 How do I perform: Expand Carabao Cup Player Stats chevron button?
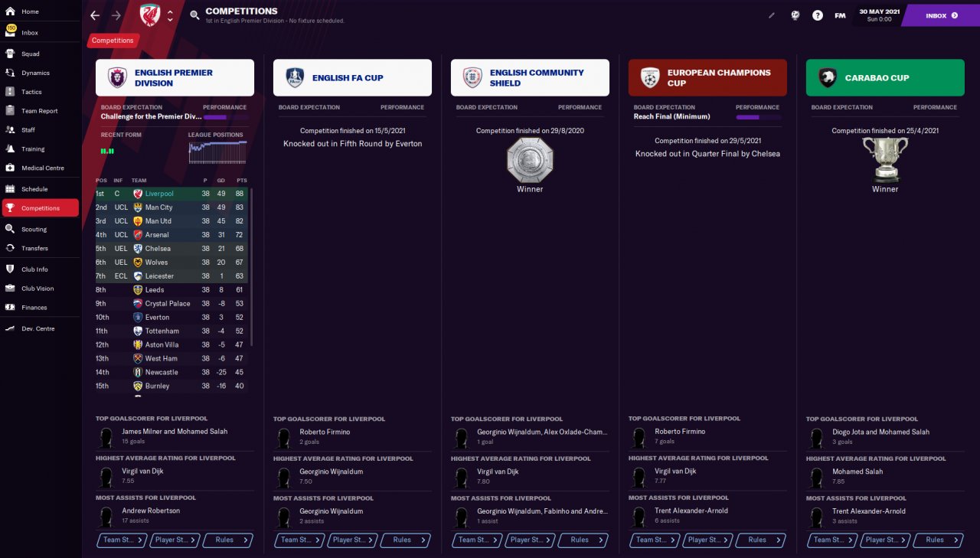click(x=885, y=540)
